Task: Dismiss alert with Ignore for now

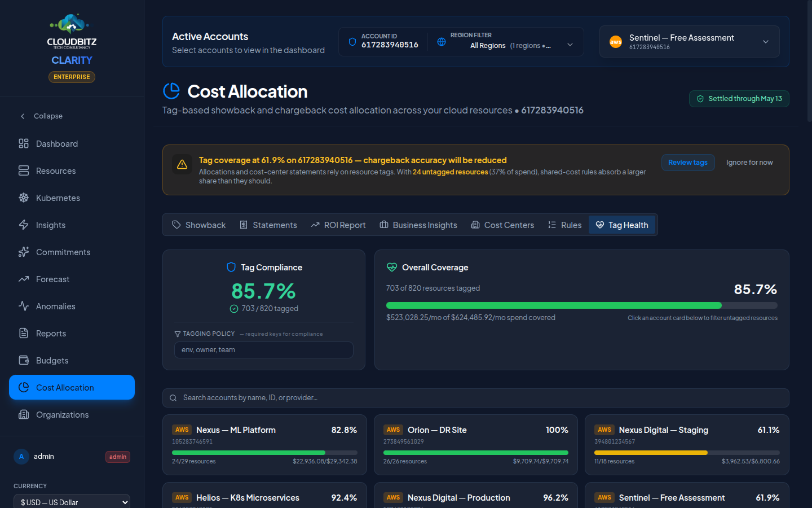Action: pos(749,163)
